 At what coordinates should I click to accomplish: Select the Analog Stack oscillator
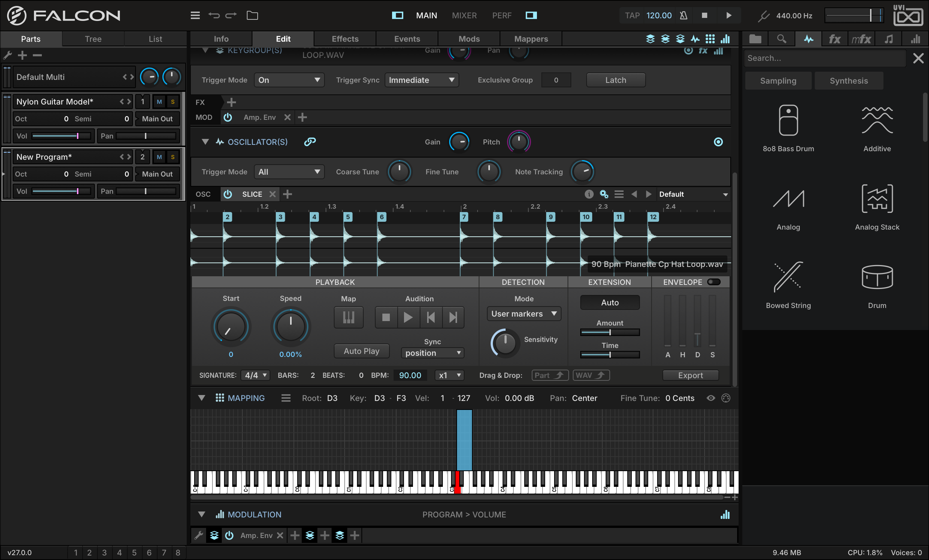pos(877,207)
